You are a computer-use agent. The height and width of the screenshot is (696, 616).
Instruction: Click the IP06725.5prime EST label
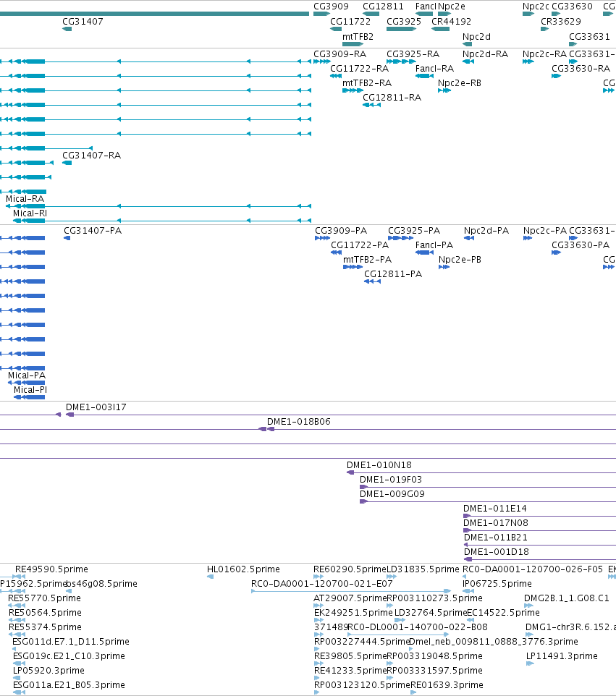[497, 583]
